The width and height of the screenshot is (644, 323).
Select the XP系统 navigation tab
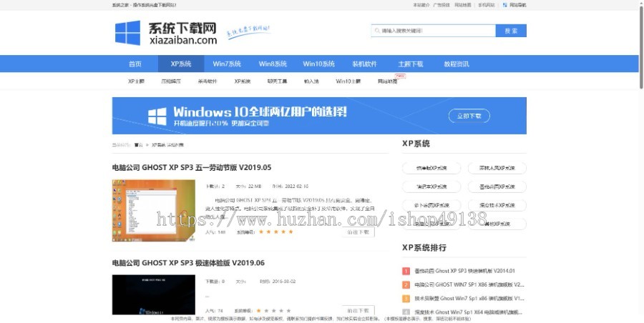181,64
